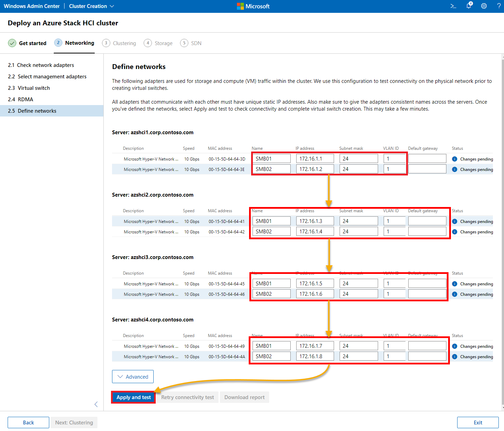Screen dimensions: 504x431
Task: Click MAC address 00-15-5D-64-64-3D
Action: (x=227, y=159)
